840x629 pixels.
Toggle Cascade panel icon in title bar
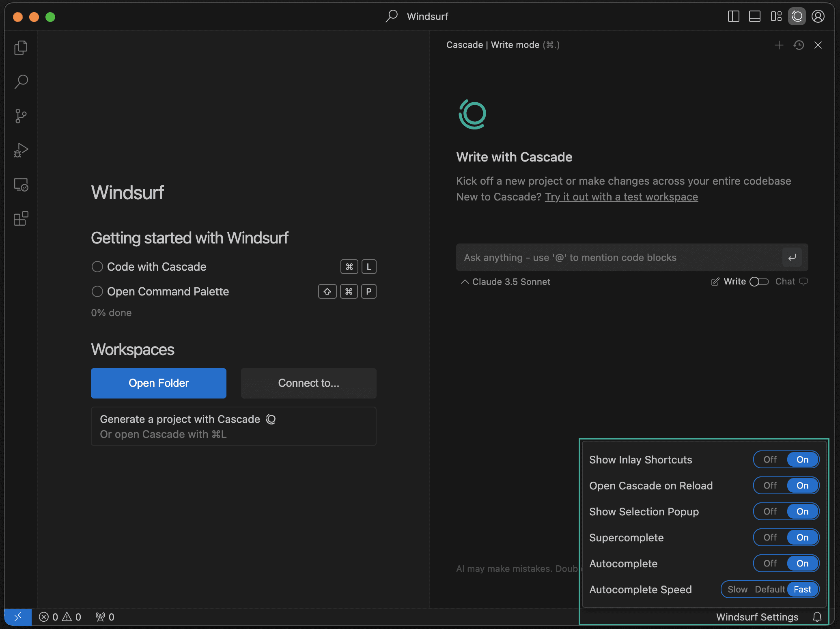(x=797, y=17)
